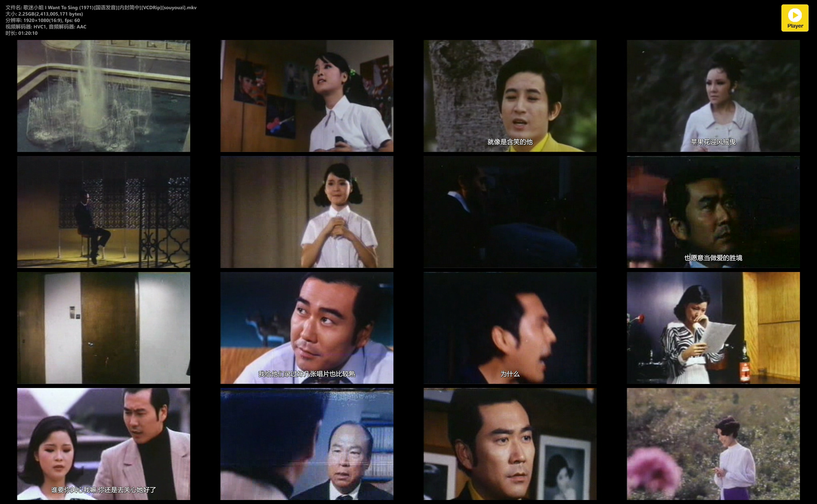Screen dimensions: 817x504
Task: Click thumbnail with subtitle 苹果花迎风摇曳
Action: (713, 96)
